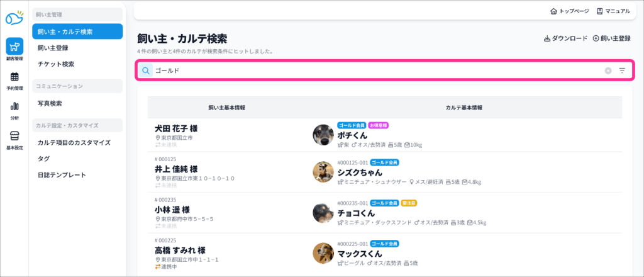Clear the search field with X icon

tap(608, 71)
